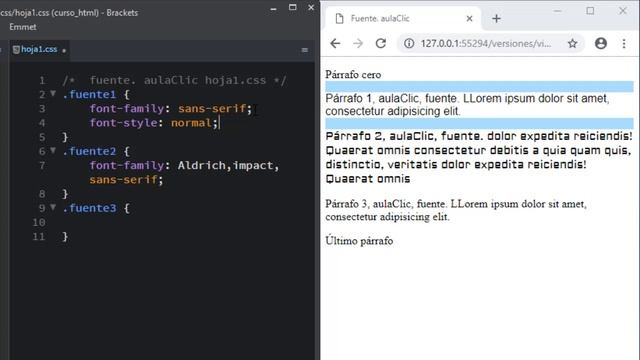Click the Párrafo 2 Aldrich paragraph
Image resolution: width=640 pixels, height=360 pixels.
tap(479, 157)
